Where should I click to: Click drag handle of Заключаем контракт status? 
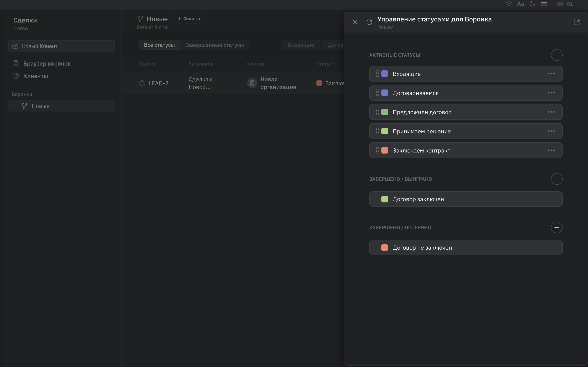click(377, 150)
